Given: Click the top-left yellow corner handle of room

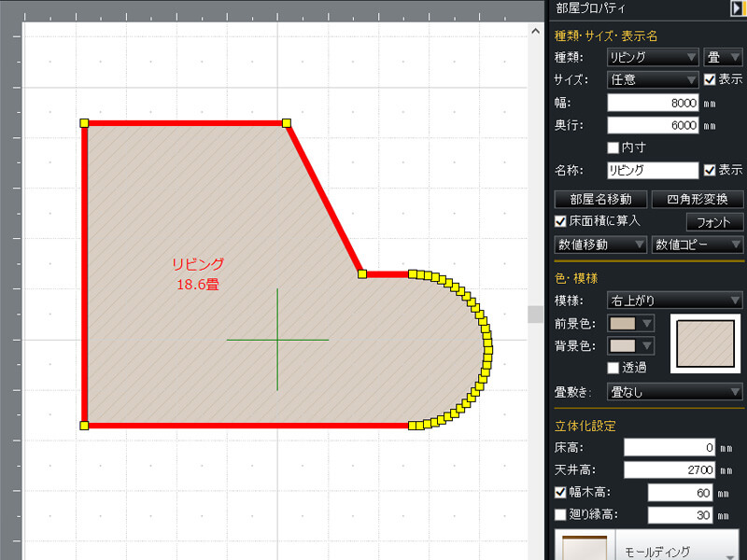Looking at the screenshot, I should tap(84, 122).
